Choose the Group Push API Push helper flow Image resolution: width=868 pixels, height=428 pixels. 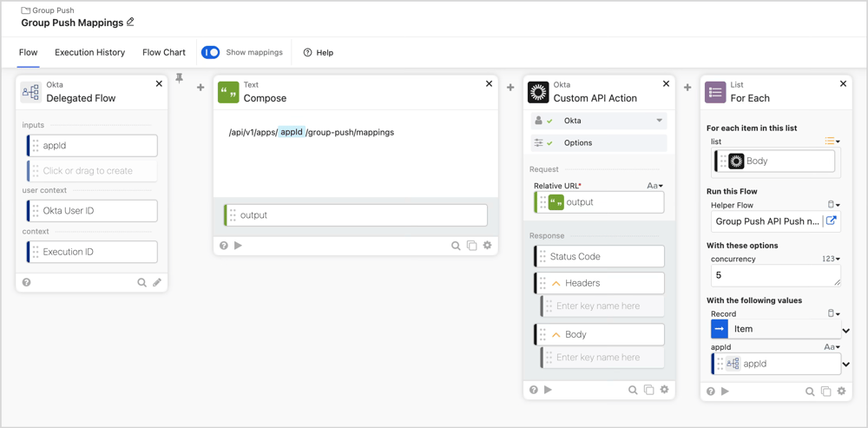766,221
